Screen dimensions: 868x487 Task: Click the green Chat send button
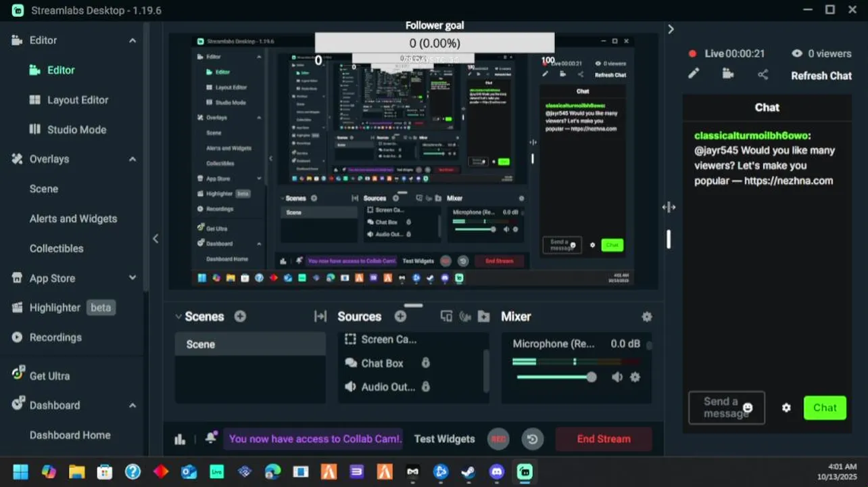coord(825,408)
